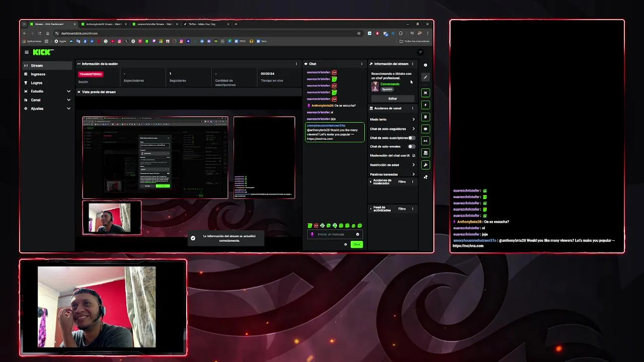Open Restricción de edad options arrow
Viewport: 644px width, 362px height.
(x=414, y=165)
